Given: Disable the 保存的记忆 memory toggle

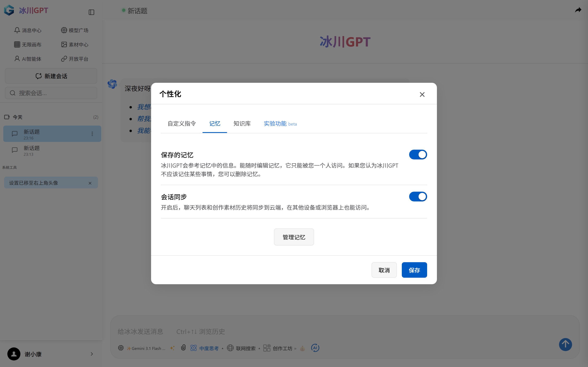Looking at the screenshot, I should click(418, 155).
